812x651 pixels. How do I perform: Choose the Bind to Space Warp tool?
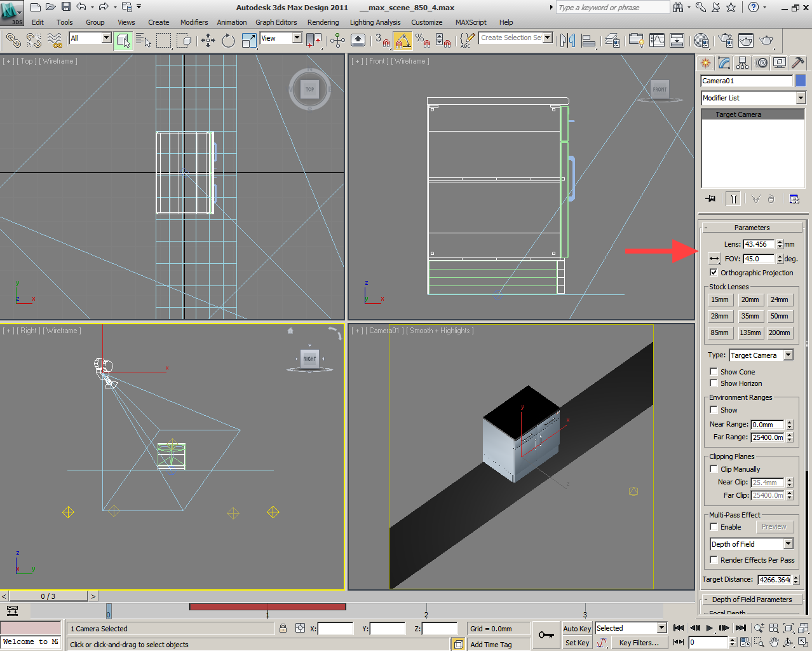[55, 41]
